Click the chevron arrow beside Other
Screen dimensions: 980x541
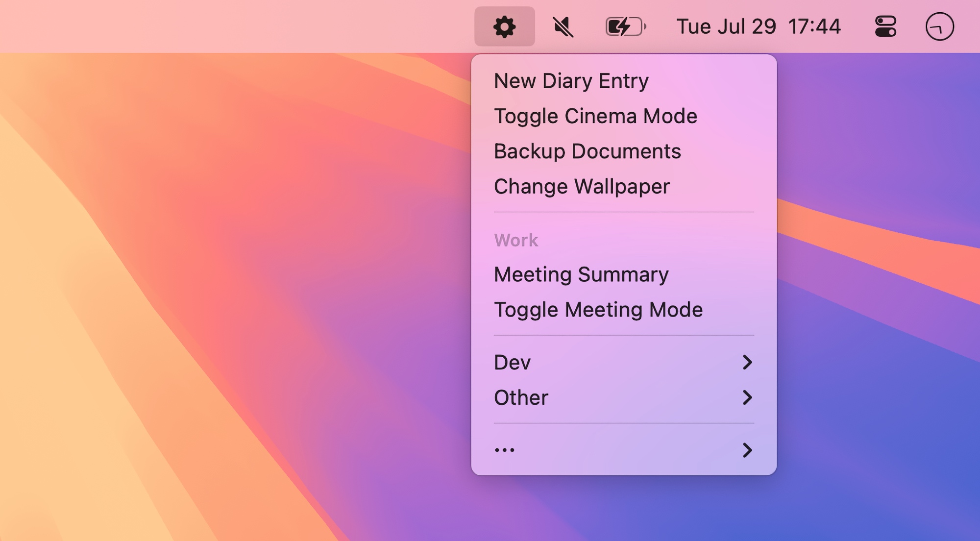click(747, 397)
